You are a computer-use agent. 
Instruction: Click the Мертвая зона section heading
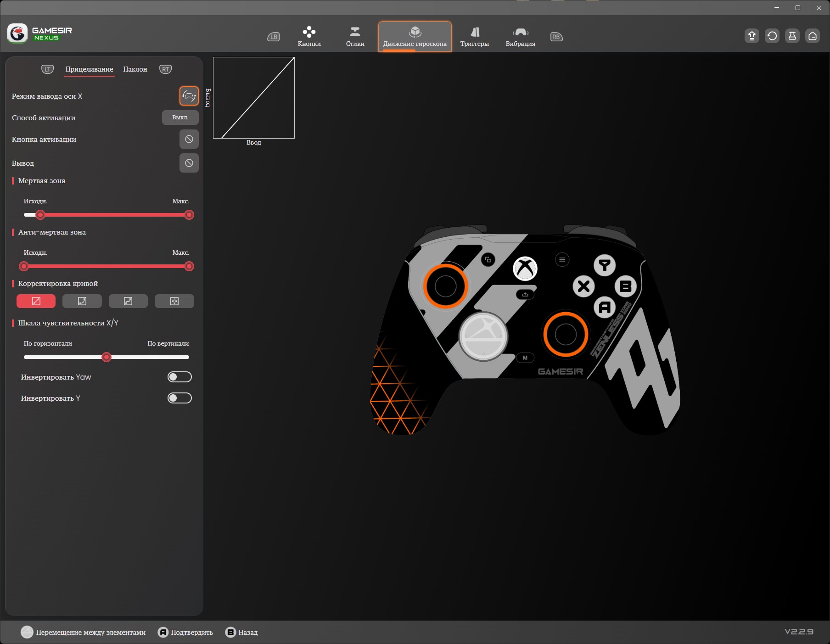[42, 181]
